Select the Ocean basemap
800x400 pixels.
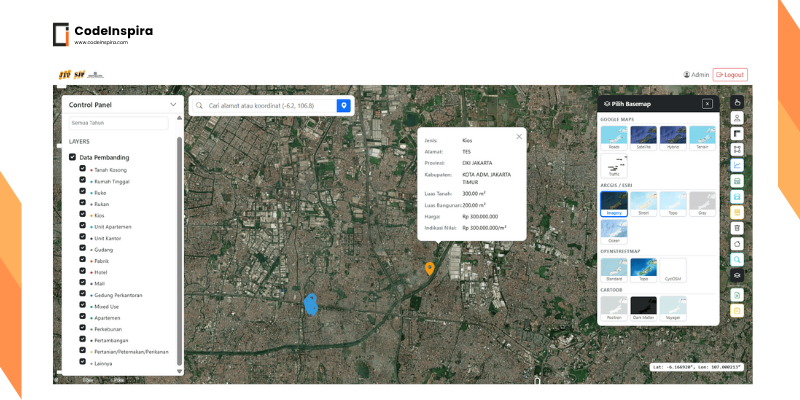pos(614,232)
